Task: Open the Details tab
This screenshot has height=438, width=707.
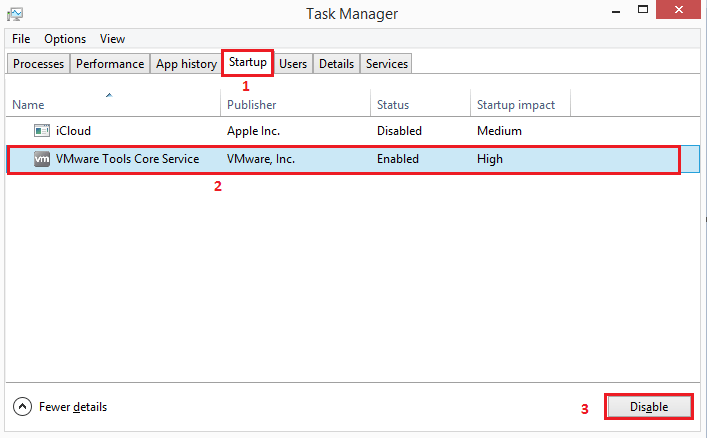Action: click(336, 64)
